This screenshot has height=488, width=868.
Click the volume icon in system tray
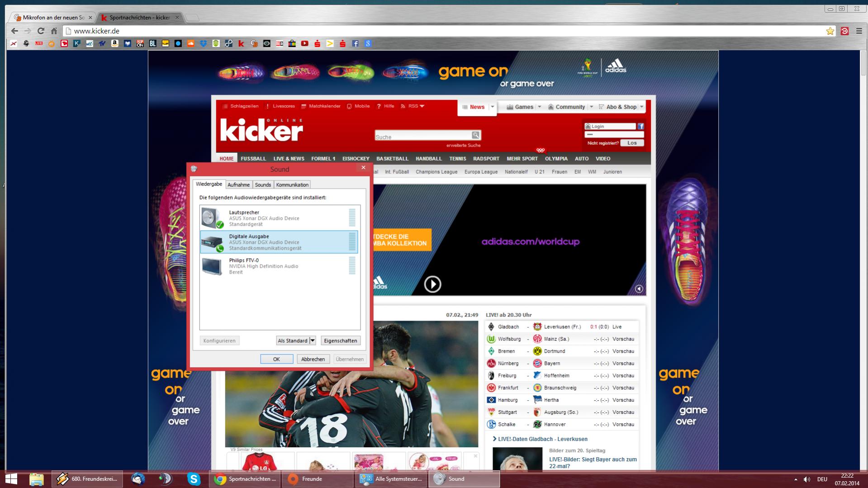pyautogui.click(x=807, y=479)
